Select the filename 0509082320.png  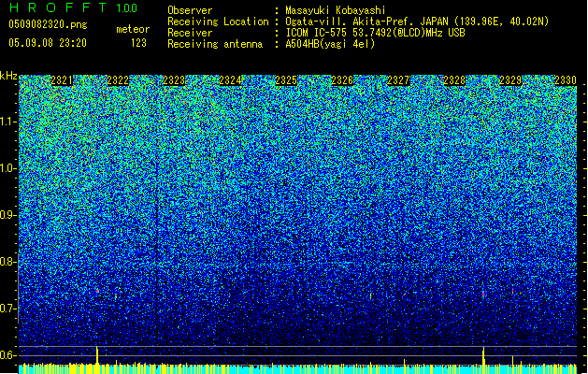tap(48, 24)
